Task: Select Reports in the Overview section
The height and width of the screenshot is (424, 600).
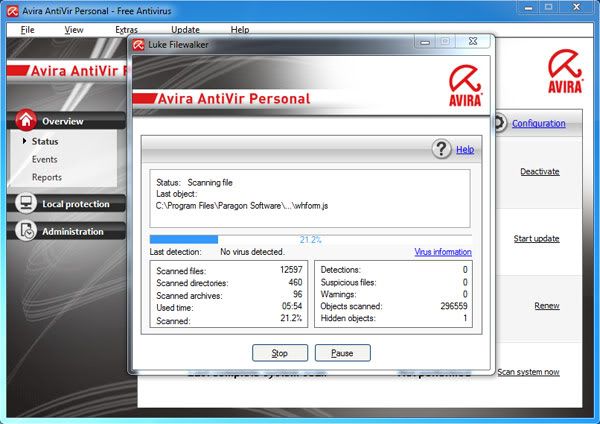Action: tap(46, 177)
